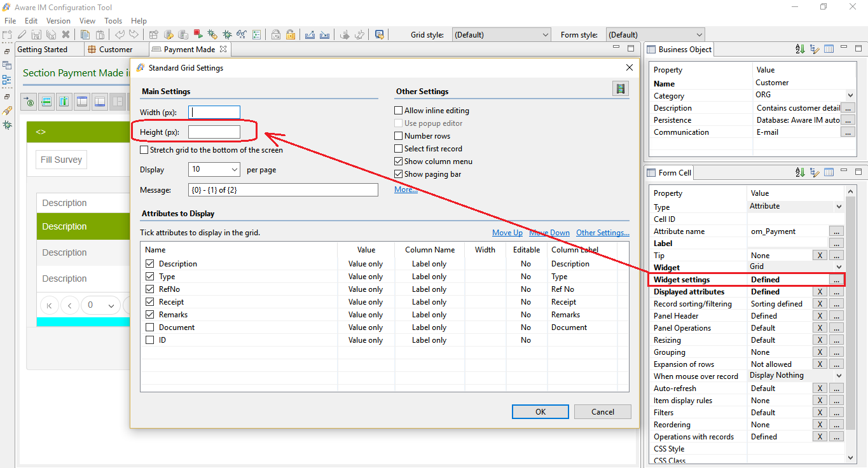
Task: Click the closed padlock lock icon in the toolbar
Action: tap(276, 35)
